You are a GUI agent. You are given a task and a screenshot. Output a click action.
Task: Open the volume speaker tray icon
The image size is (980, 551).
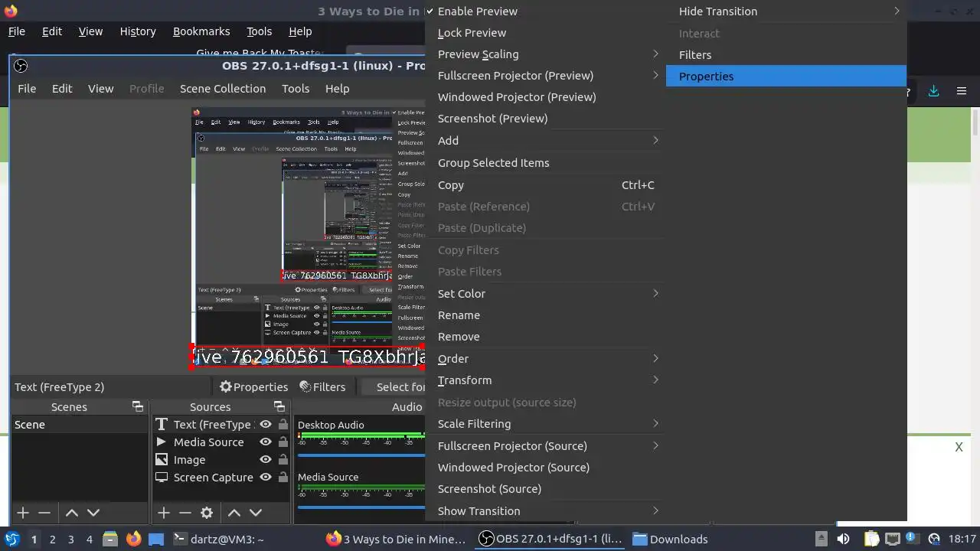[843, 539]
